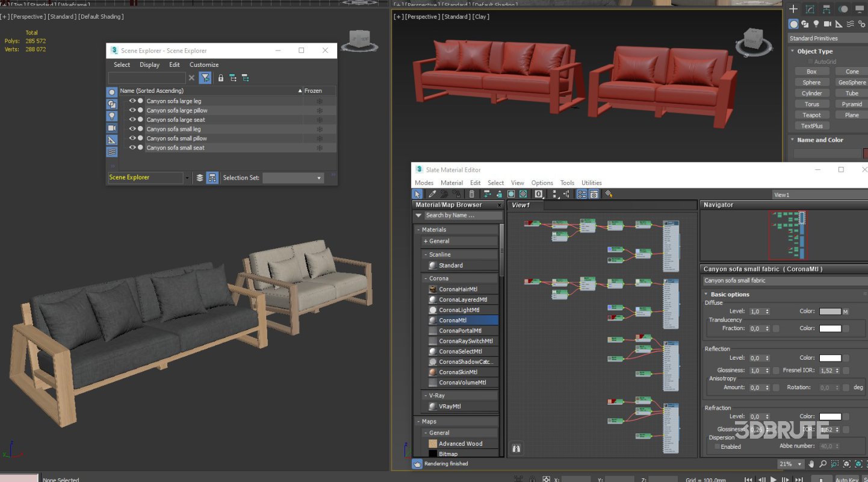The height and width of the screenshot is (482, 868).
Task: Open the Utilities panel gear icon
Action: point(863,24)
